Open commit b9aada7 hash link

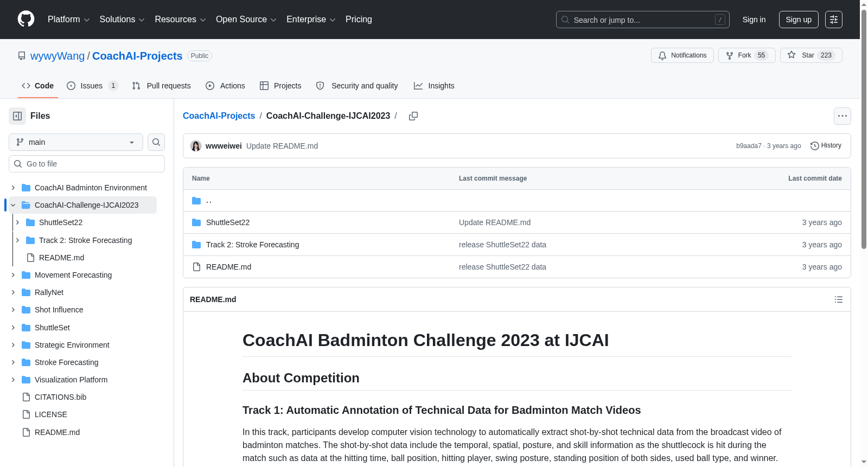749,146
